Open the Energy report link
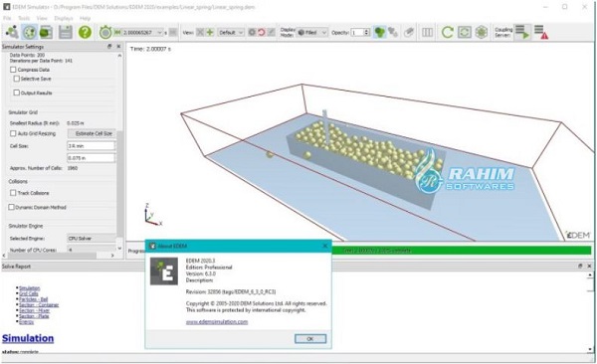Viewport: 597px width, 364px height. [26, 322]
